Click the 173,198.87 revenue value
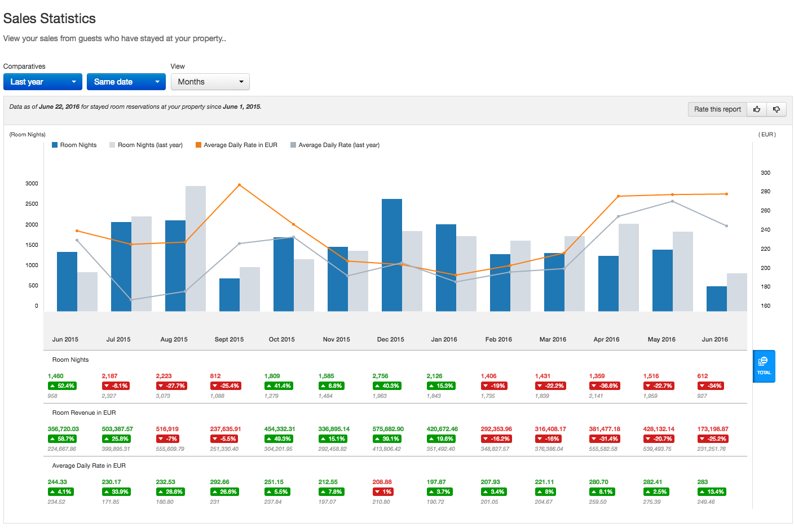This screenshot has width=794, height=532. 713,429
